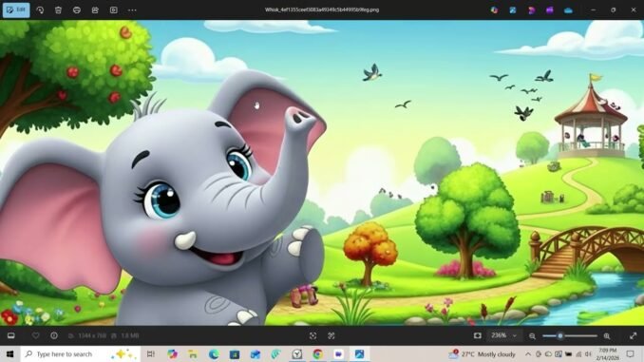Image resolution: width=644 pixels, height=362 pixels.
Task: Enter full screen with the expand arrows icon
Action: click(x=633, y=336)
